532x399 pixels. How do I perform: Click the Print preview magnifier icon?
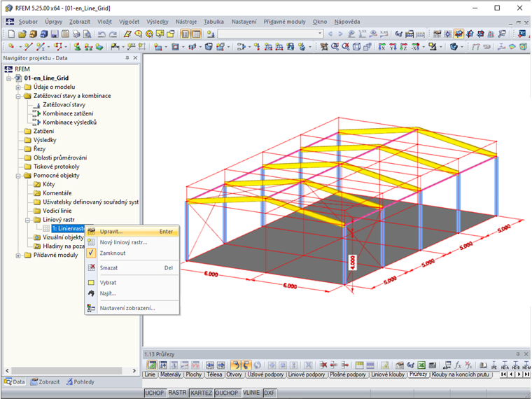pos(87,34)
